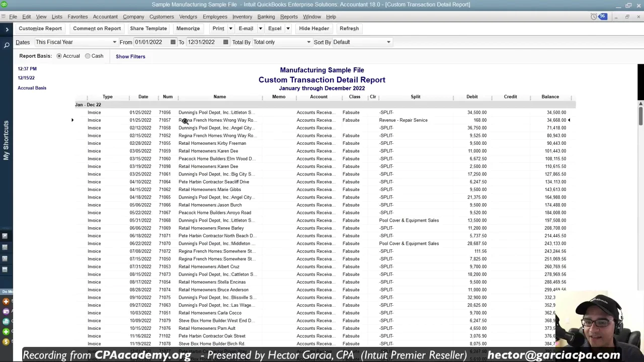This screenshot has width=644, height=362.
Task: Select the Cash report basis
Action: pos(88,56)
